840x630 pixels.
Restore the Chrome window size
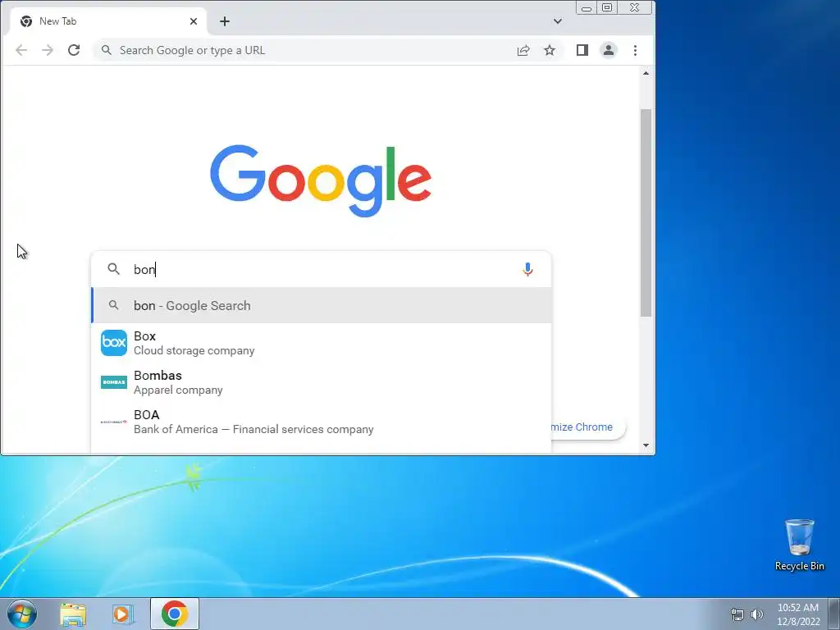coord(607,8)
